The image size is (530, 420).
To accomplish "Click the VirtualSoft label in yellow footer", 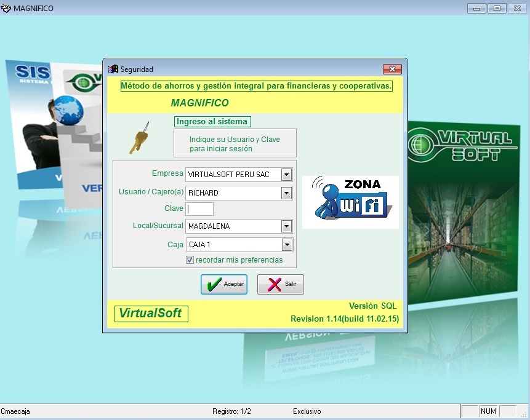I will pyautogui.click(x=150, y=313).
